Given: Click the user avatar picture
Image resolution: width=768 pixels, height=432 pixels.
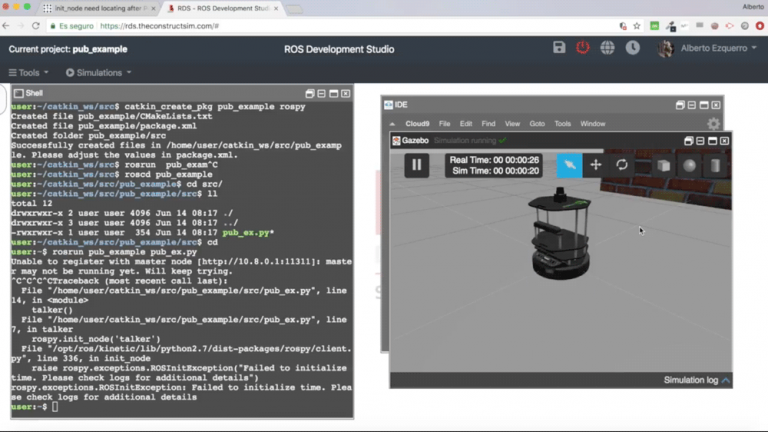Looking at the screenshot, I should (665, 48).
